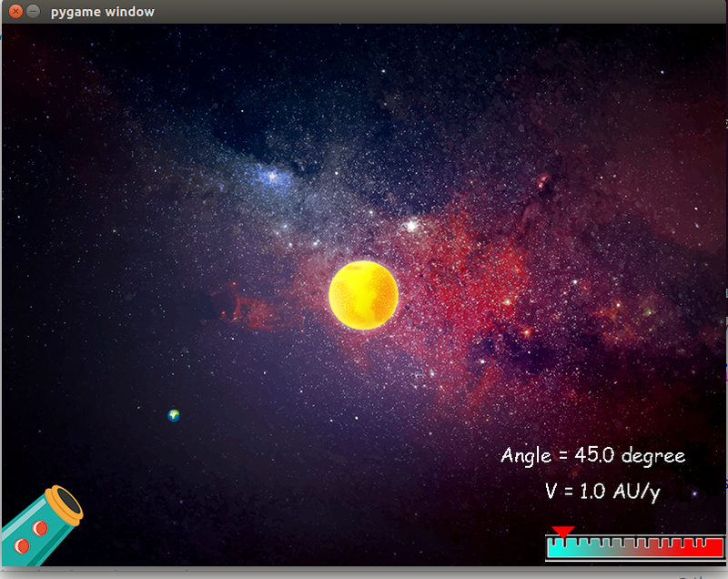Click the 'pygame window' title text
728x579 pixels.
[103, 12]
